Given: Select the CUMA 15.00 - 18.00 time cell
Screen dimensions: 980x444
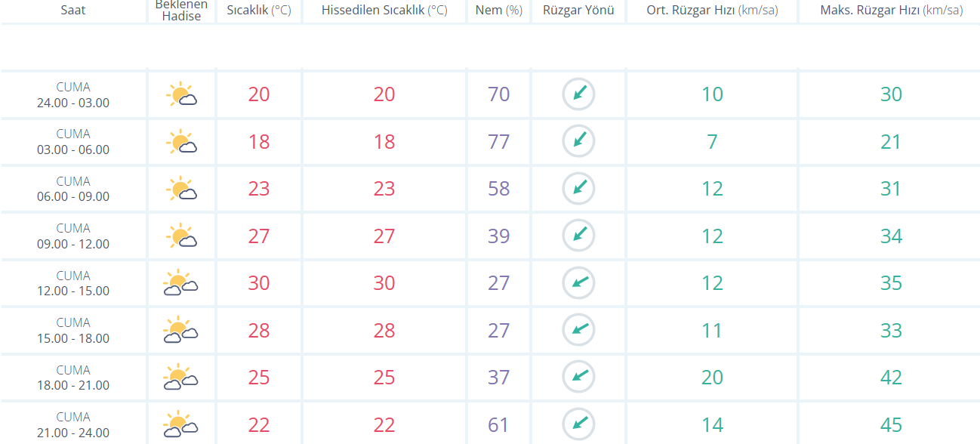Looking at the screenshot, I should coord(73,331).
